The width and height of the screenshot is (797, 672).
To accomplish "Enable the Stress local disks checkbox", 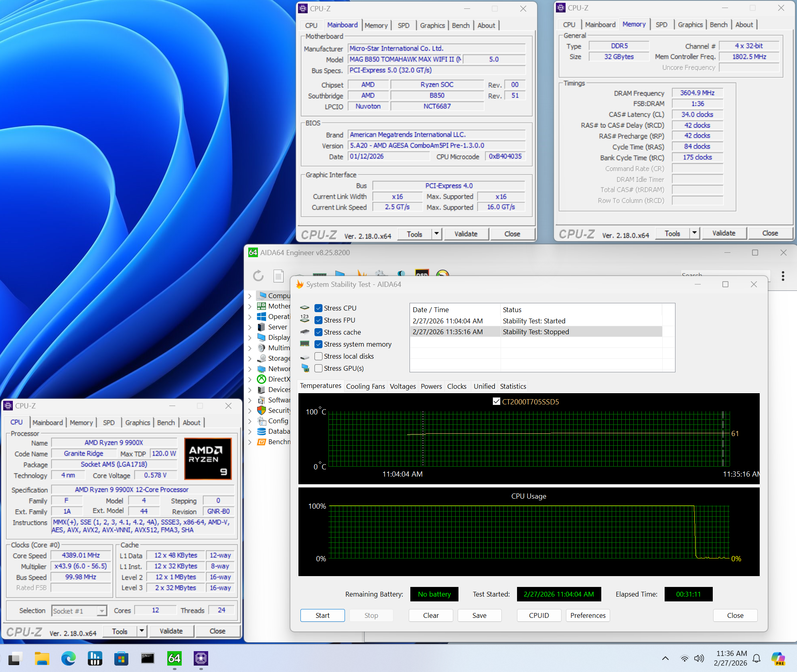I will coord(318,356).
